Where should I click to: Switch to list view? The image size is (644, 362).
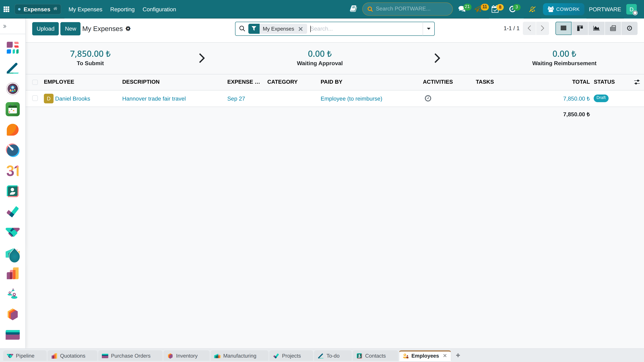[x=563, y=28]
